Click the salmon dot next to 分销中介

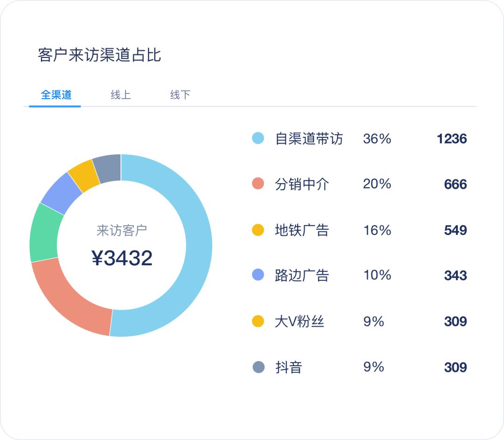tap(258, 184)
